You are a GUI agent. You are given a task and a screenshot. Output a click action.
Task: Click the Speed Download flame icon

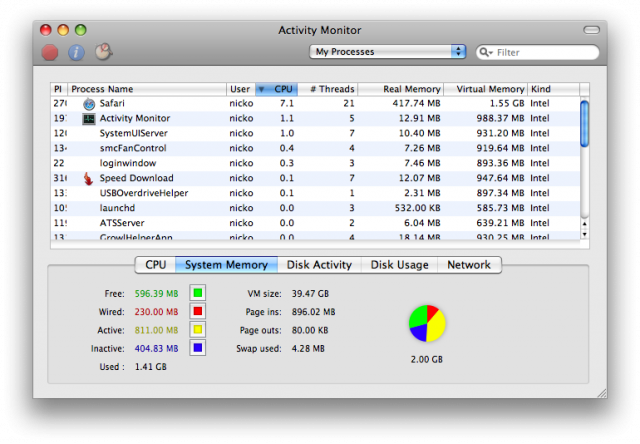point(88,178)
